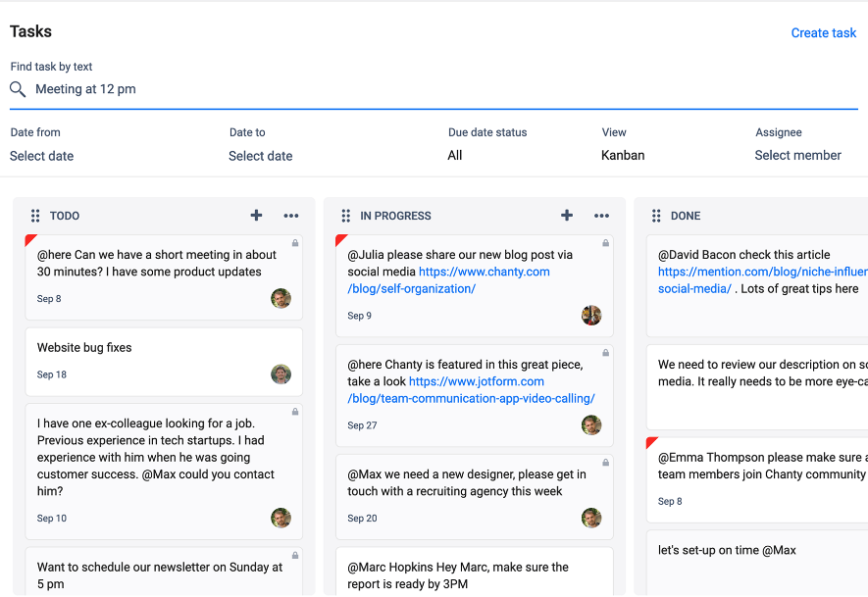
Task: Click the DONE column title
Action: [x=686, y=216]
